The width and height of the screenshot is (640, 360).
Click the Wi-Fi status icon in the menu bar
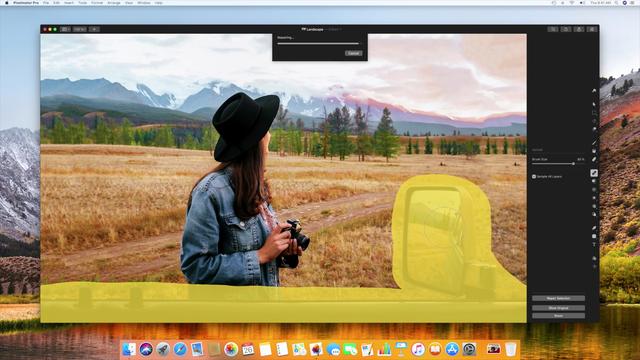[x=572, y=3]
